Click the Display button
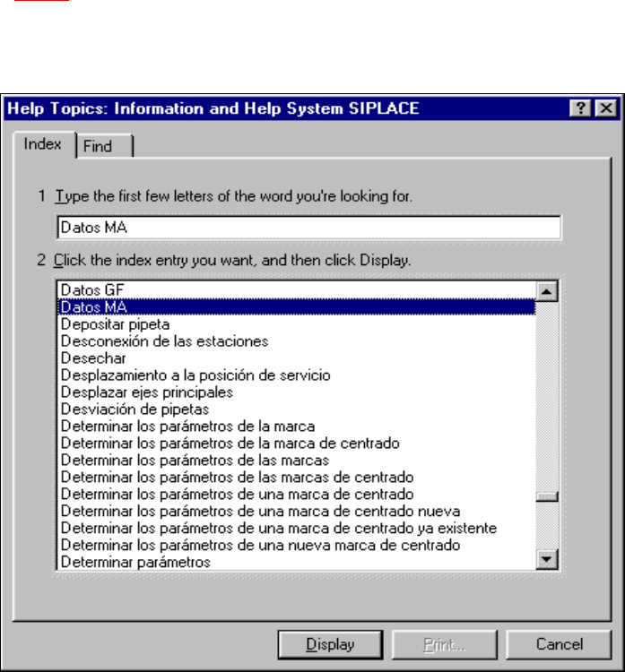Image resolution: width=625 pixels, height=672 pixels. (x=330, y=644)
